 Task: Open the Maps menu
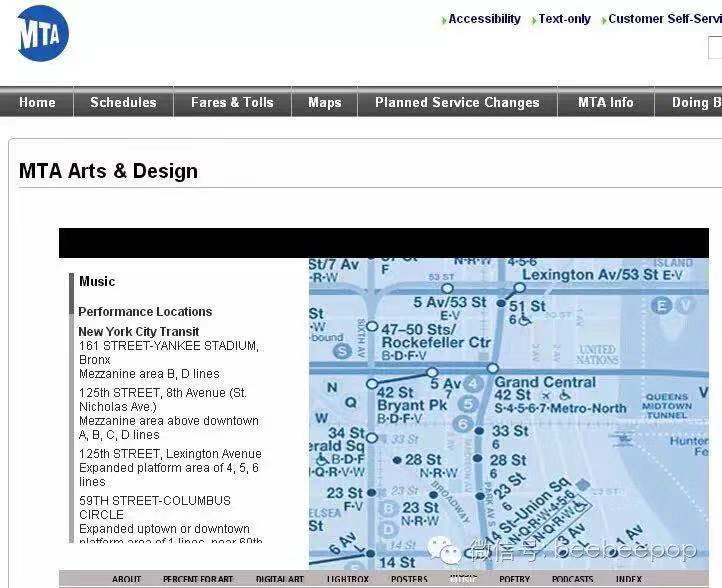tap(325, 102)
